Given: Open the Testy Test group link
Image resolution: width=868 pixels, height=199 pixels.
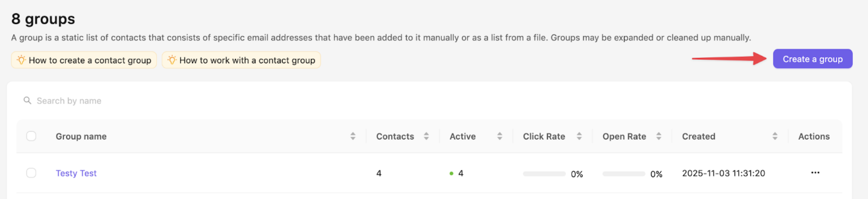Looking at the screenshot, I should 76,173.
